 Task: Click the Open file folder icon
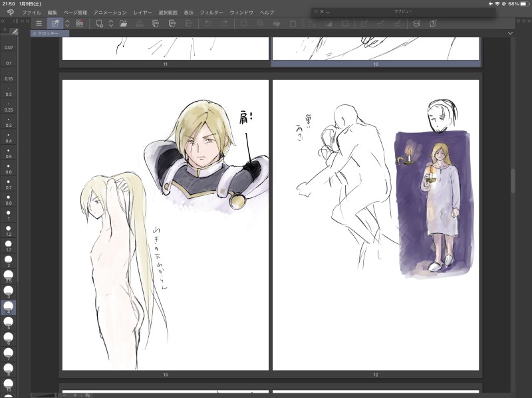pos(123,23)
